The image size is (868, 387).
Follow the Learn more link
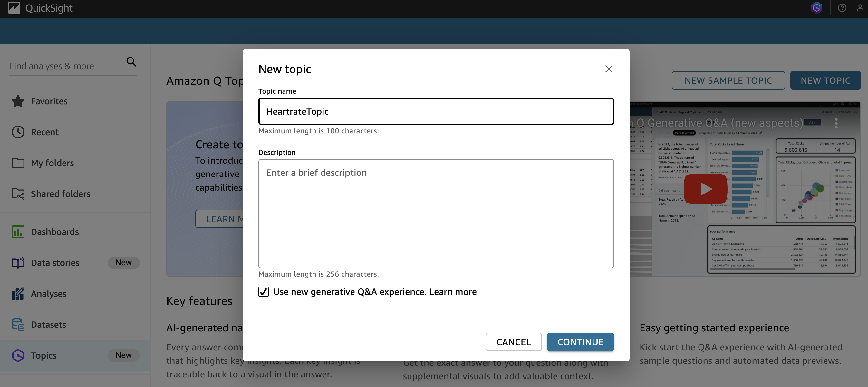pos(453,292)
